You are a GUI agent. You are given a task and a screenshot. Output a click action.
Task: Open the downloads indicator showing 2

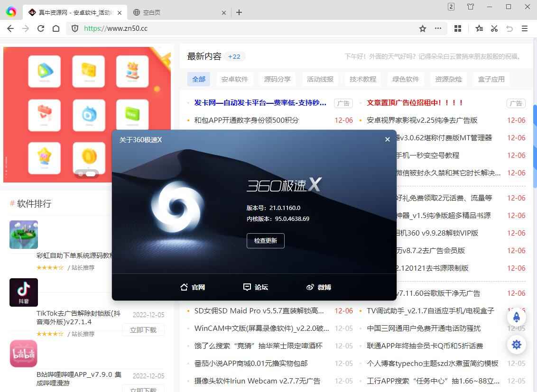450,7
